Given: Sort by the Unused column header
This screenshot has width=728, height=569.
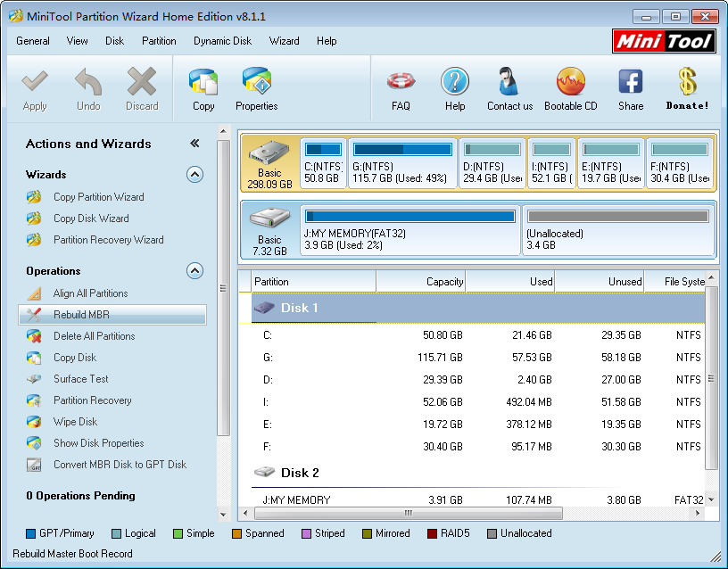Looking at the screenshot, I should (600, 282).
